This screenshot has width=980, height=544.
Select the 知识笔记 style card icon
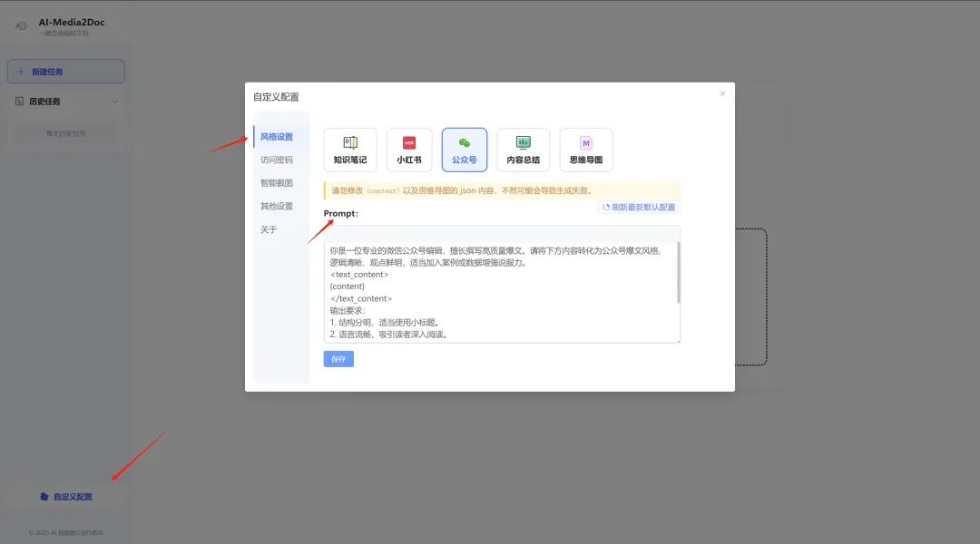pos(350,143)
